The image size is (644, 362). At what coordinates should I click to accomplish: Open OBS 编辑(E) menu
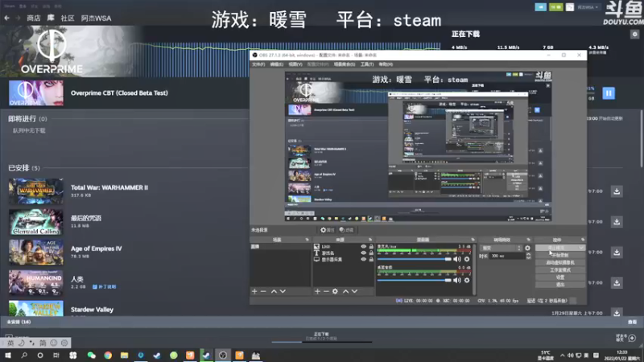click(276, 64)
